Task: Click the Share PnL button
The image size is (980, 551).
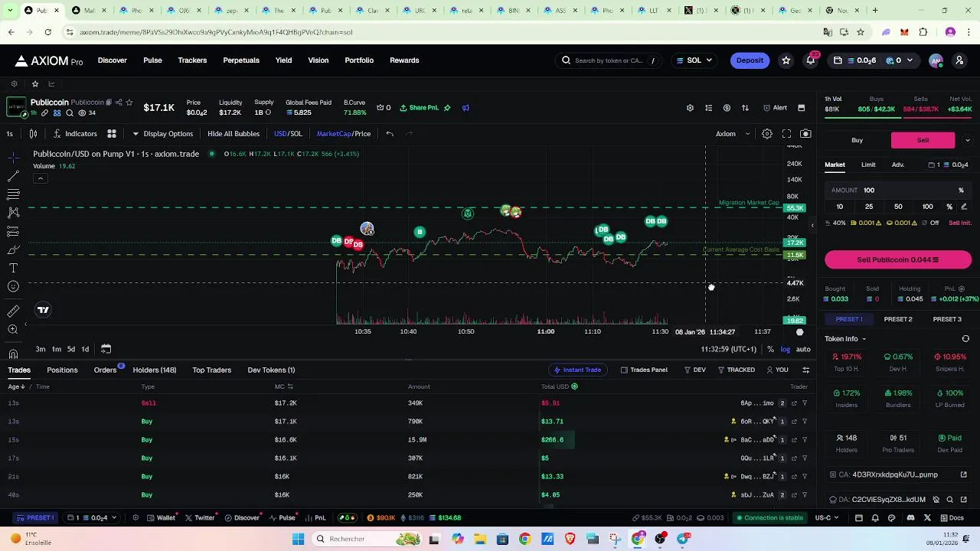Action: point(418,108)
